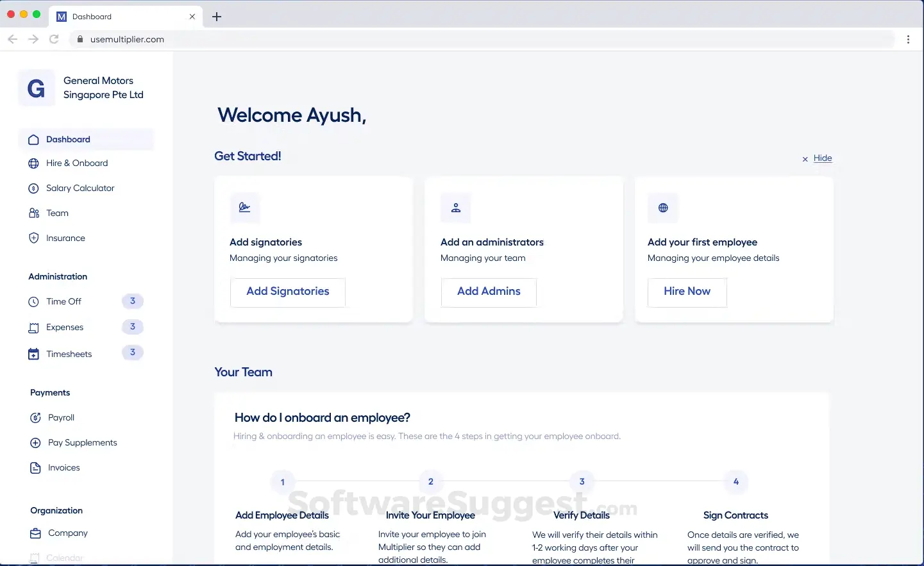Click the Expenses receipt icon
Viewport: 924px width, 566px height.
pyautogui.click(x=33, y=328)
